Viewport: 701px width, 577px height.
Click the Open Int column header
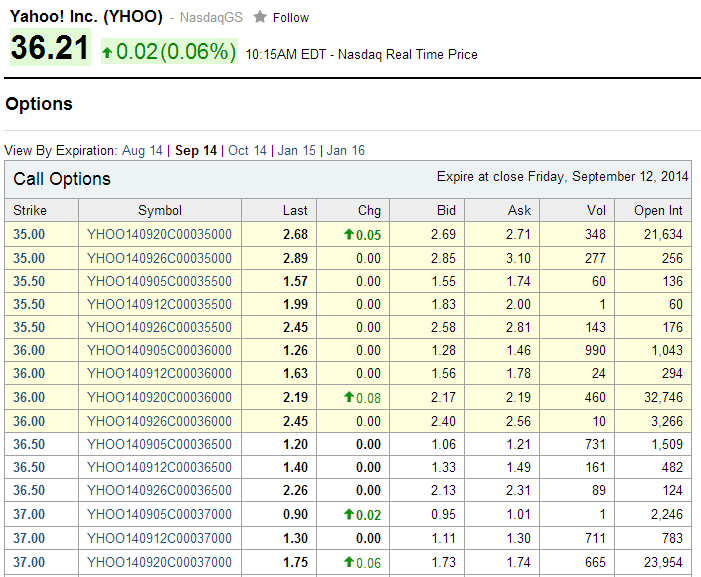pyautogui.click(x=658, y=210)
